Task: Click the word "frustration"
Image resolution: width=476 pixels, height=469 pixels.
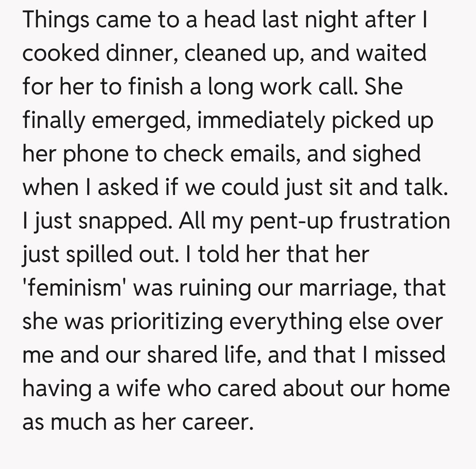Action: tap(394, 221)
